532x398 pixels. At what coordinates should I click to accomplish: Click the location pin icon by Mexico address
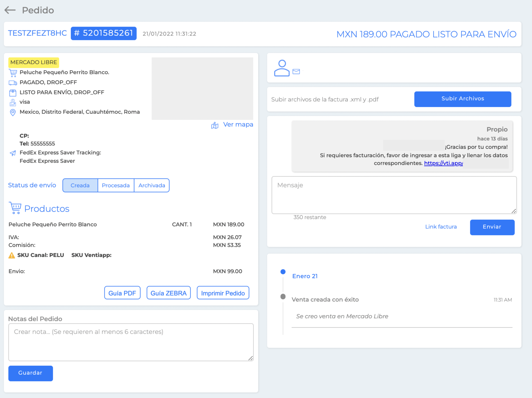coord(13,112)
